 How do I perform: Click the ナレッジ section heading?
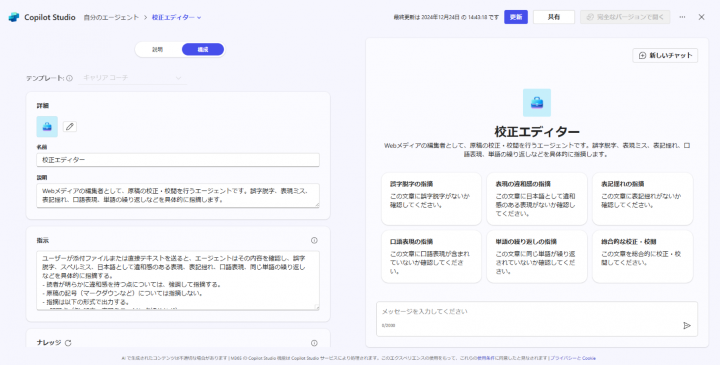(49, 343)
